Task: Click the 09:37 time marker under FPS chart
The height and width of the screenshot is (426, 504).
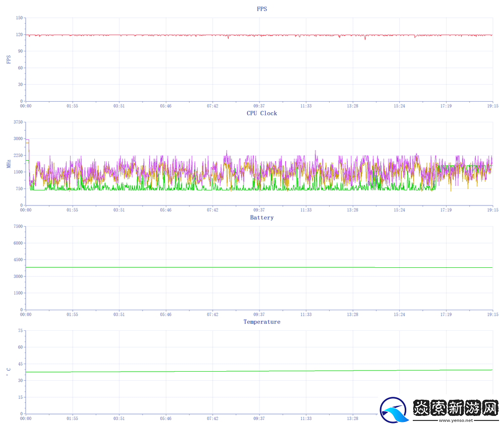Action: [259, 106]
